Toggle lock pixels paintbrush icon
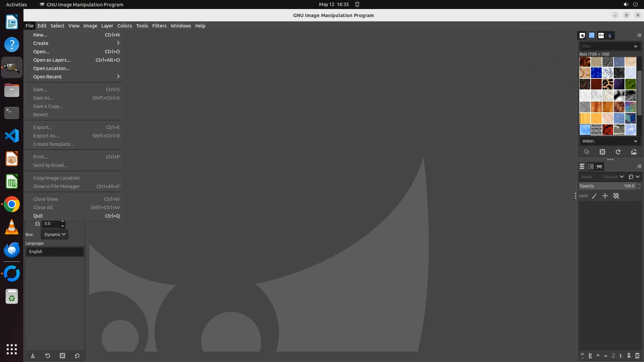 pyautogui.click(x=594, y=196)
